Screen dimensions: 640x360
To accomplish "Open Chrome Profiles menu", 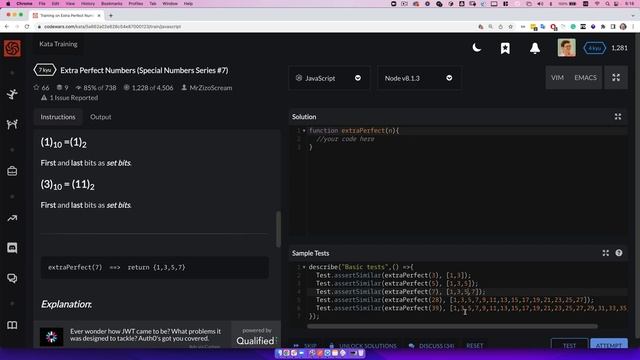I will point(136,4).
